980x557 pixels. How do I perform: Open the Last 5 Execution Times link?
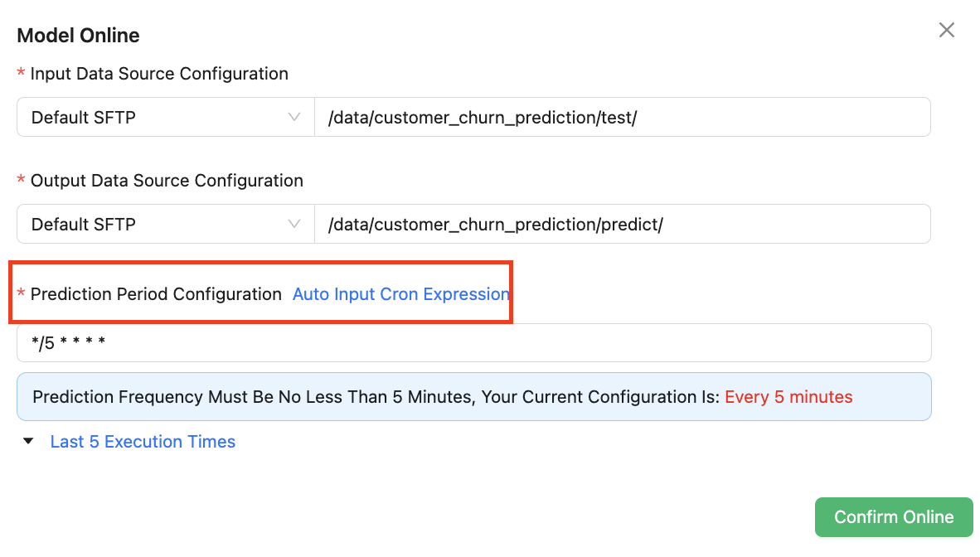[x=143, y=442]
